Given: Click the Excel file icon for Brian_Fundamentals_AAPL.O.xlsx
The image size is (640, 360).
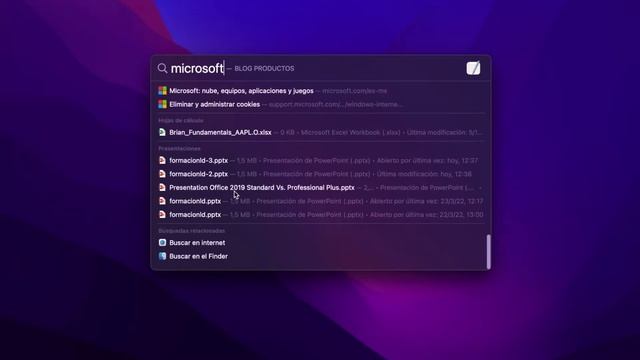Looking at the screenshot, I should point(162,132).
